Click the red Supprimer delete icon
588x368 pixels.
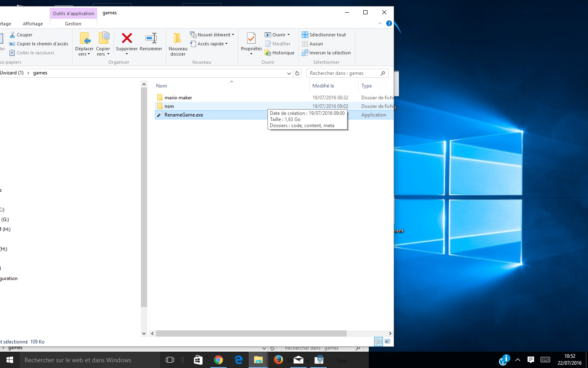point(127,38)
